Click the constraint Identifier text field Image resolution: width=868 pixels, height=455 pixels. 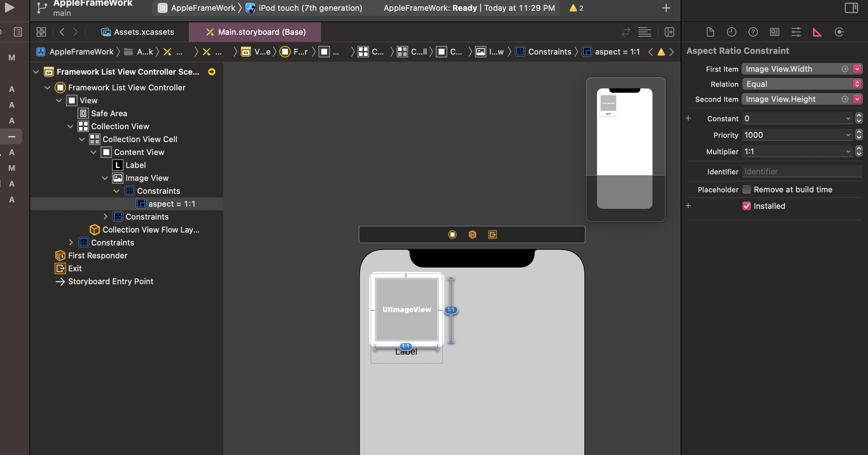click(802, 172)
